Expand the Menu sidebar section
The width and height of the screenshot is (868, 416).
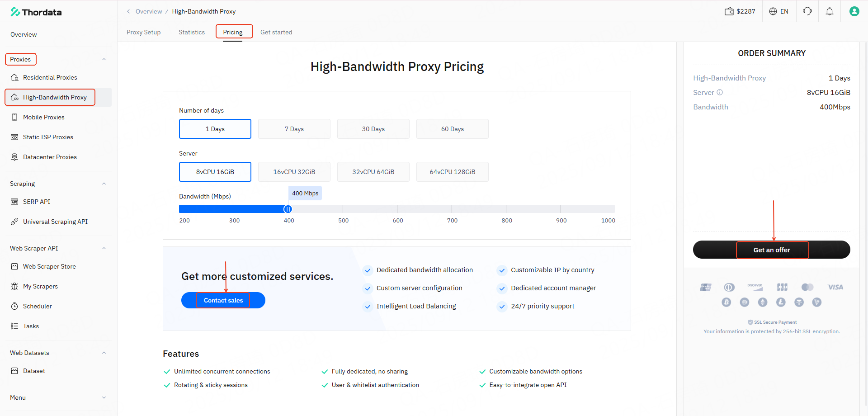pos(104,397)
